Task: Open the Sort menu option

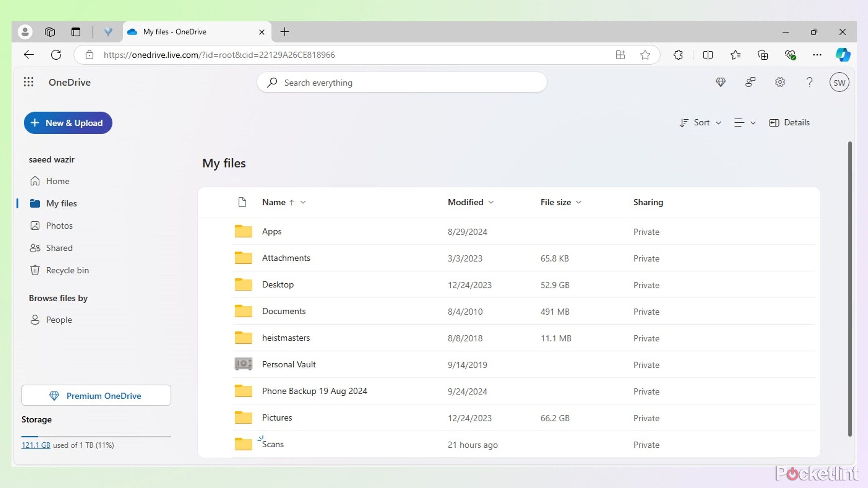Action: click(701, 122)
